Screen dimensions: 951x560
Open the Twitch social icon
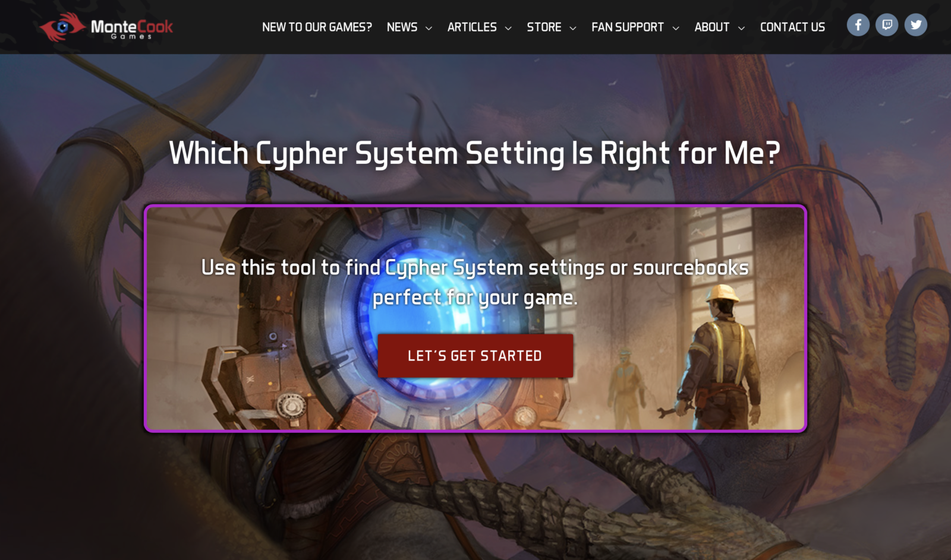pyautogui.click(x=887, y=25)
